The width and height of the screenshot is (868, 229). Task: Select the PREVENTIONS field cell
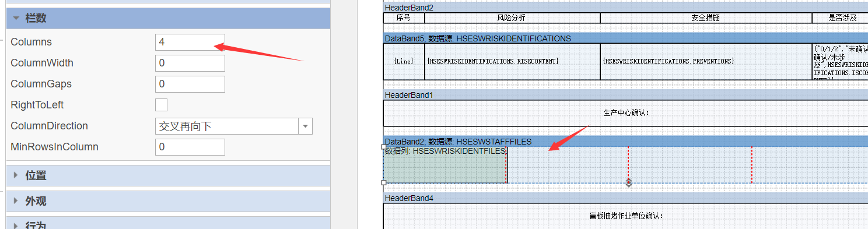point(706,61)
